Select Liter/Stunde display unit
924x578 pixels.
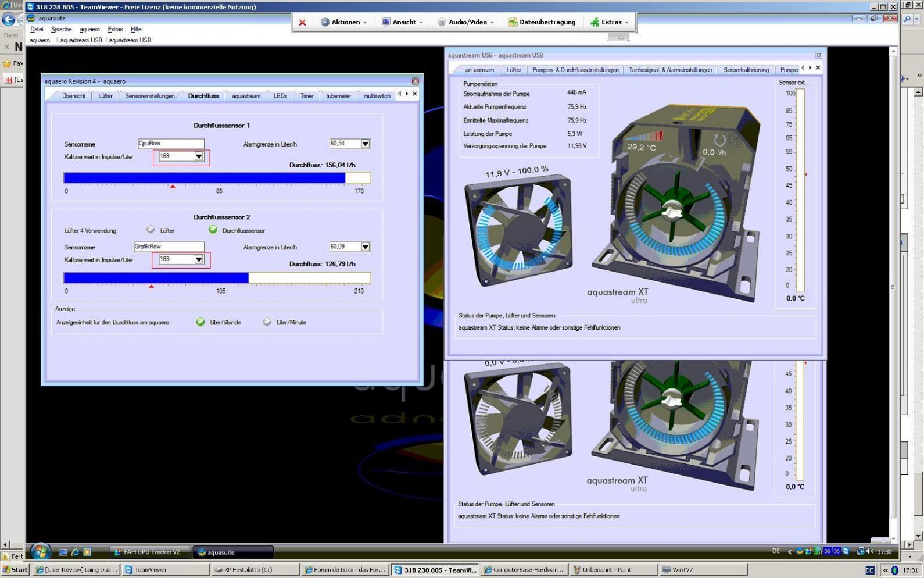coord(200,322)
